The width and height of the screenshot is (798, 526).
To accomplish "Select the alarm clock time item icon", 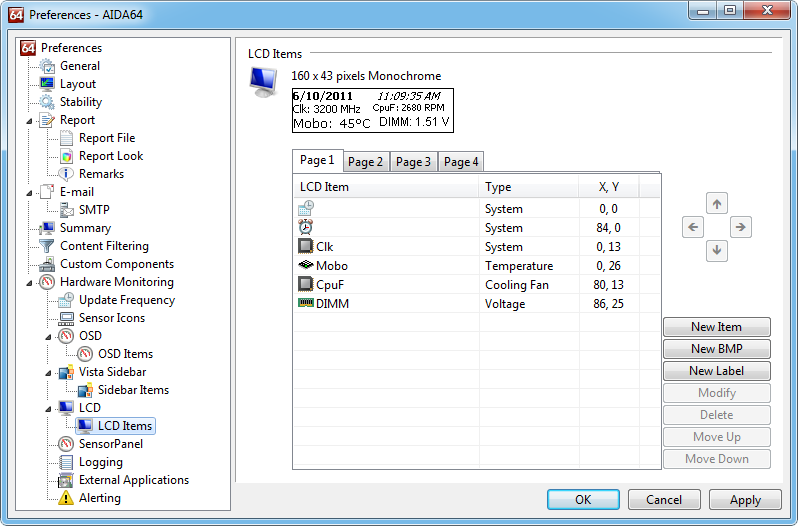I will pyautogui.click(x=306, y=227).
